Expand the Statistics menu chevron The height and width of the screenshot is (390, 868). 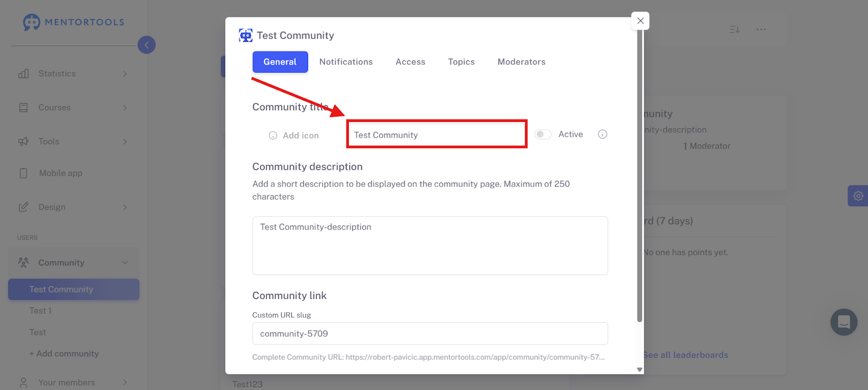[125, 74]
